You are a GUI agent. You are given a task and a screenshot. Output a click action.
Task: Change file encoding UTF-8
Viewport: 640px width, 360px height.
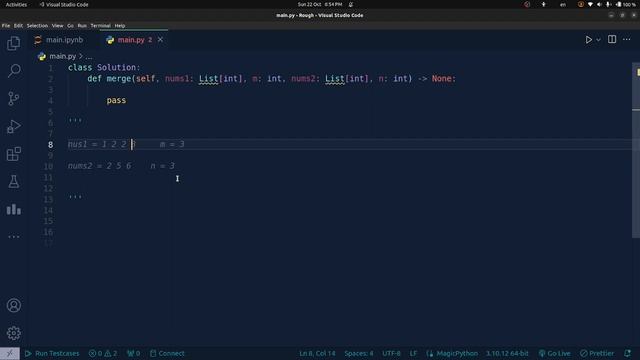(x=391, y=353)
